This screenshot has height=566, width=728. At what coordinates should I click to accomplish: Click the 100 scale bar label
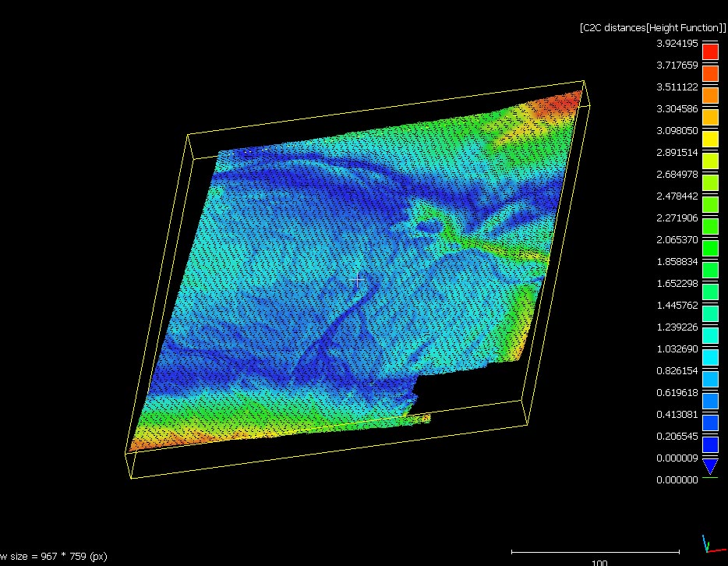pos(599,562)
